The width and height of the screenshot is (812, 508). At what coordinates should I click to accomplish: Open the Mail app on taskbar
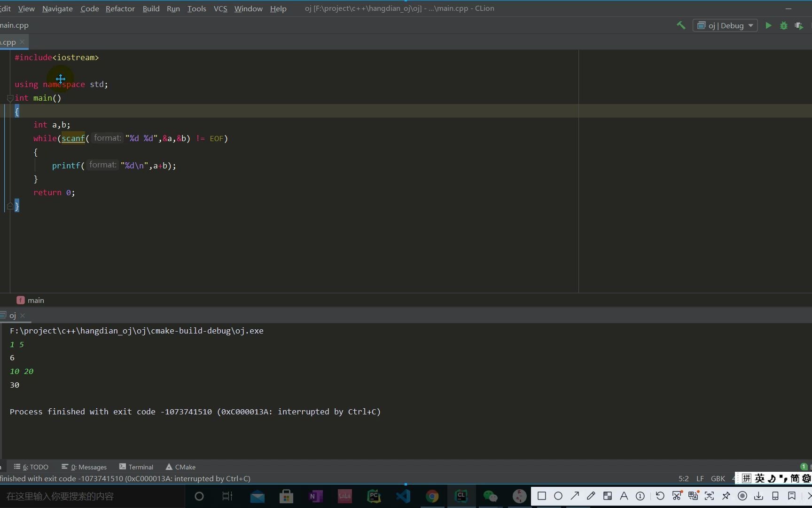pos(257,496)
